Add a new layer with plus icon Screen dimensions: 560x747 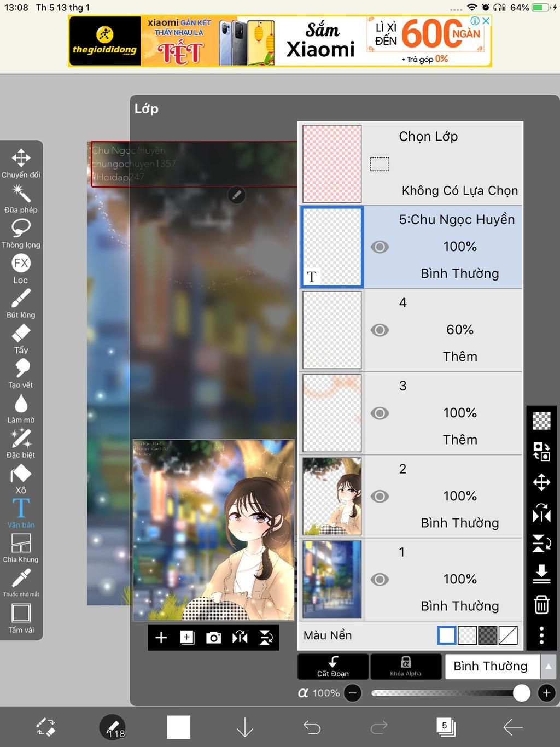[161, 638]
